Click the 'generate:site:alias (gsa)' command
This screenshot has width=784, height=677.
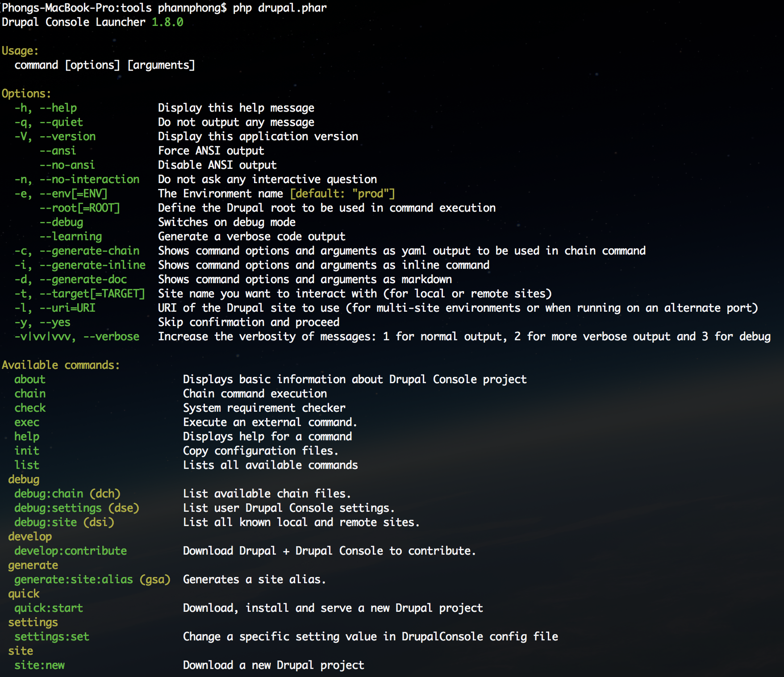point(92,580)
